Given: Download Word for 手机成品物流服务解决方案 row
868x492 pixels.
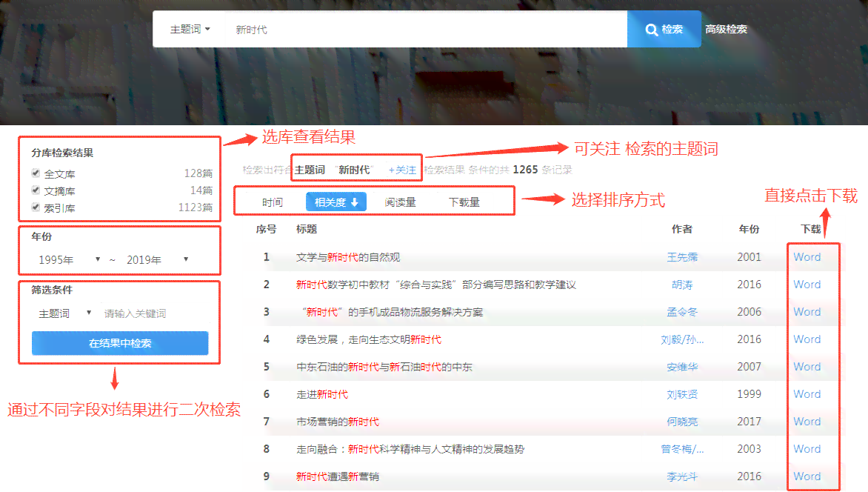Looking at the screenshot, I should (807, 312).
